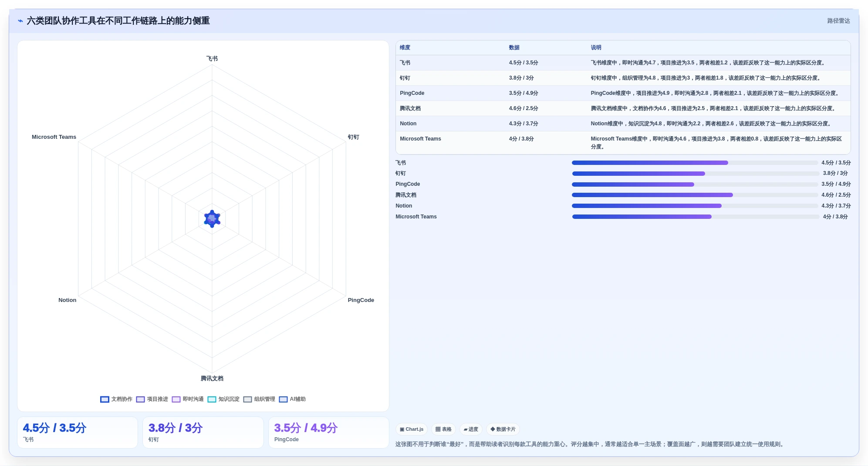
Task: Click the blue spark icon beside the title
Action: [x=20, y=21]
